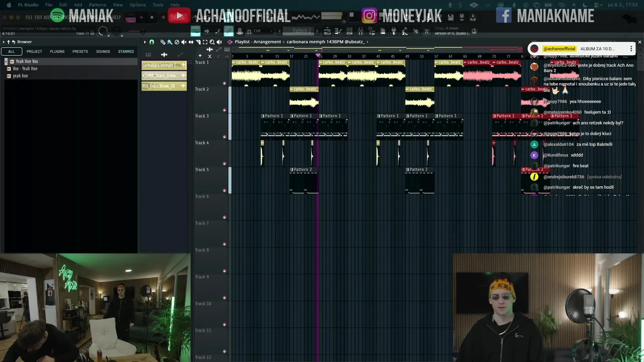Mute Track 2 with its pink dot
Image resolution: width=644 pixels, height=362 pixels.
224,110
